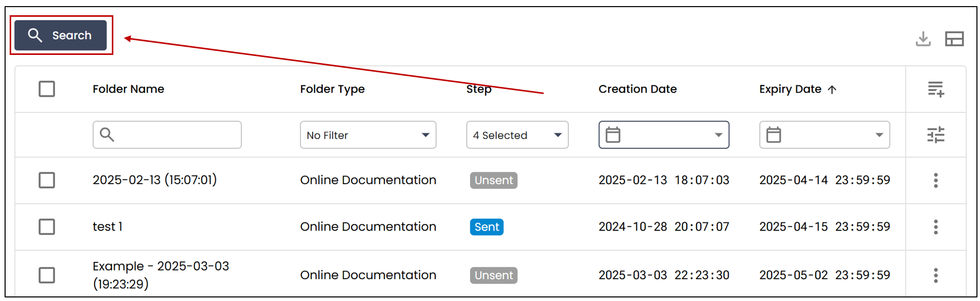
Task: Open the Expiry Date filter picker
Action: point(824,135)
